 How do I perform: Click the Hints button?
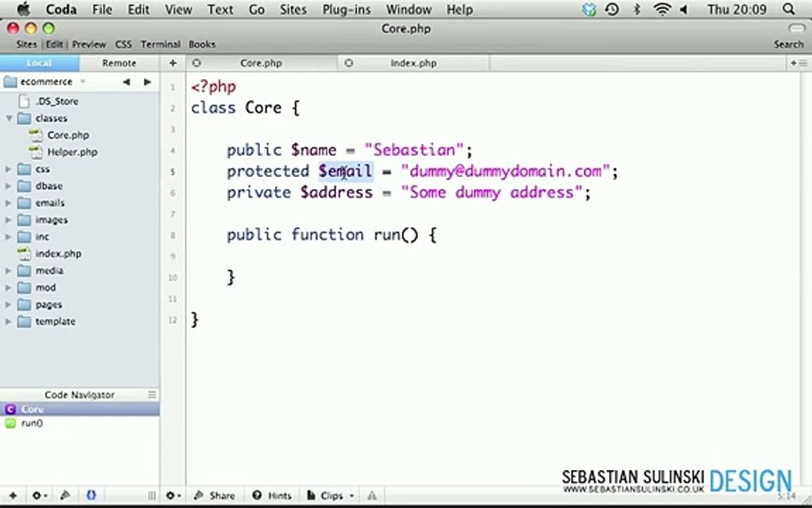272,495
